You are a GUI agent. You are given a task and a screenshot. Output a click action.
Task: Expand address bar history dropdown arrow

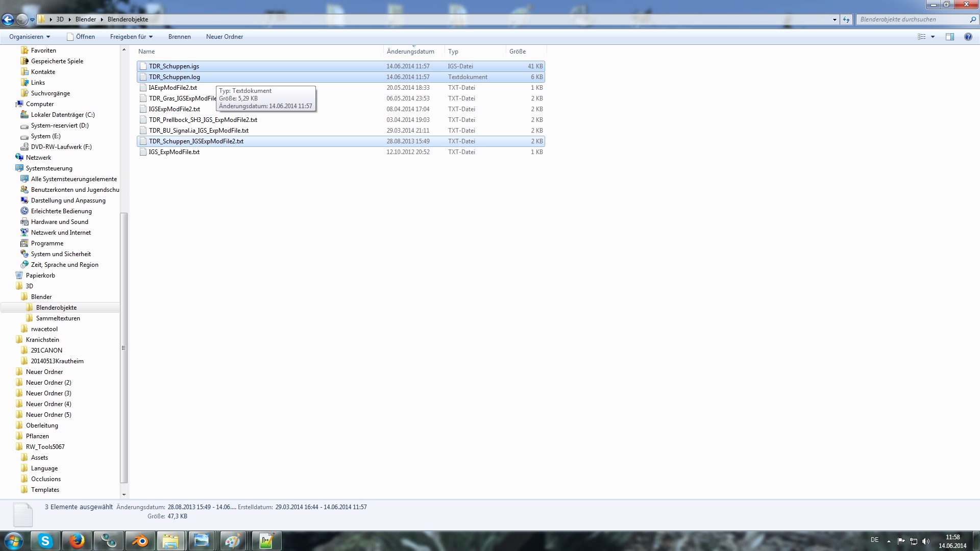[x=835, y=19]
